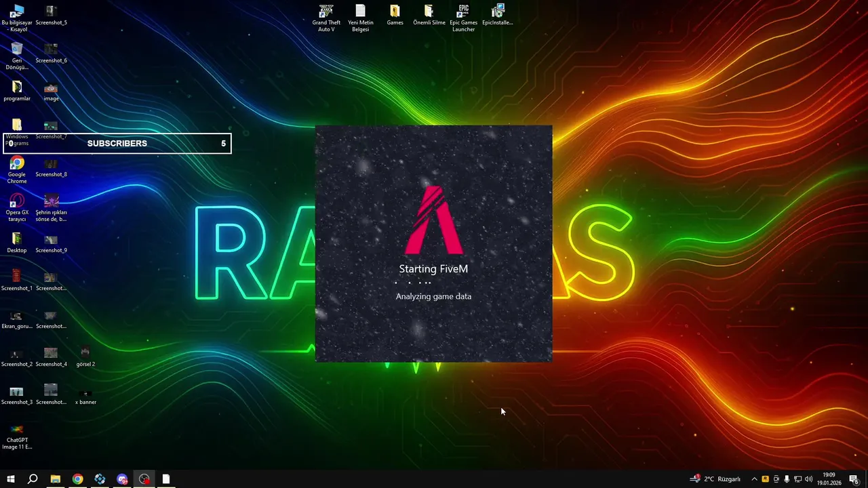Open the notification center with 6 badge

pyautogui.click(x=854, y=479)
